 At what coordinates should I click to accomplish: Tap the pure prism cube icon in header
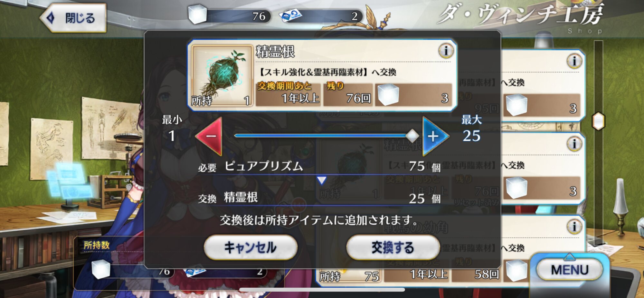[x=197, y=14]
